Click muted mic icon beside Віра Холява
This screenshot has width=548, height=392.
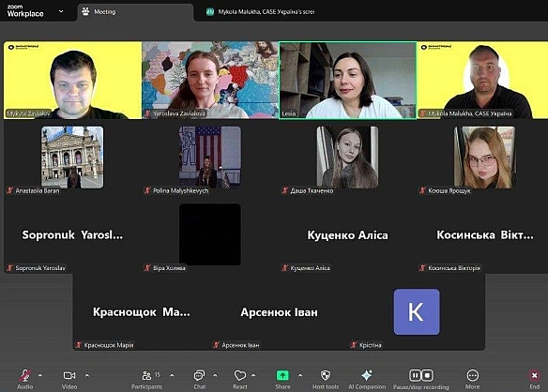click(147, 268)
